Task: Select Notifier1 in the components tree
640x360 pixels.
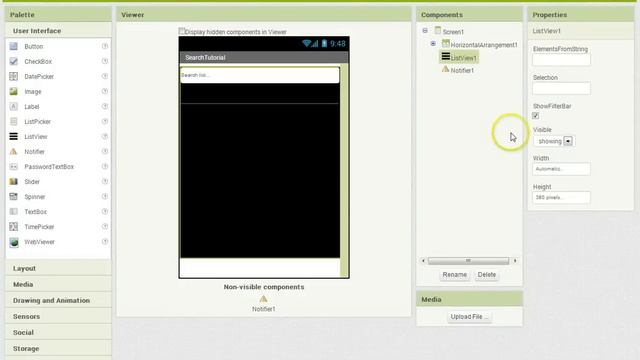Action: (462, 70)
